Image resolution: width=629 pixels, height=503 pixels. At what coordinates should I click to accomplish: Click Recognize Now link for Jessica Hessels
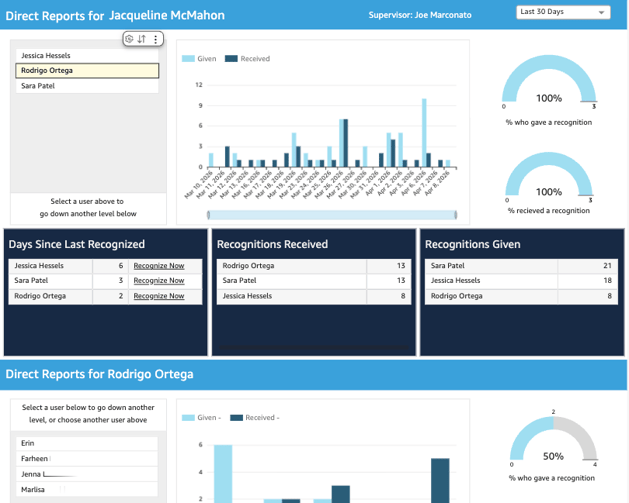click(x=159, y=266)
